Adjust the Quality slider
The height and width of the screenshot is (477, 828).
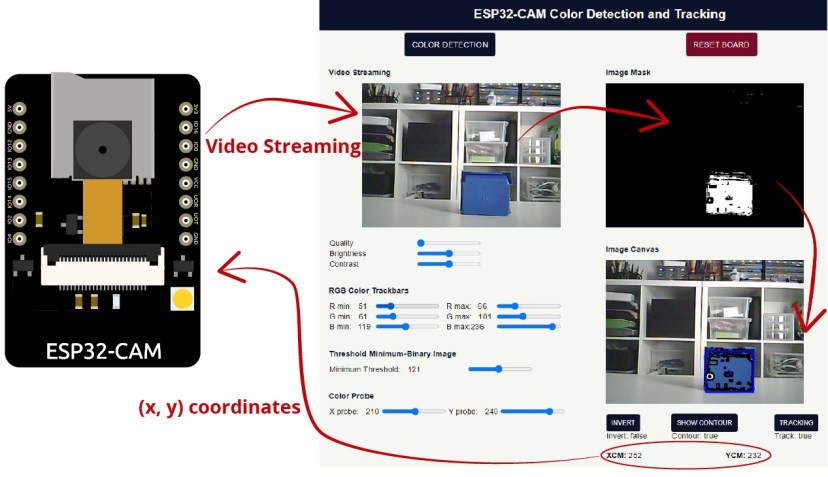coord(448,243)
